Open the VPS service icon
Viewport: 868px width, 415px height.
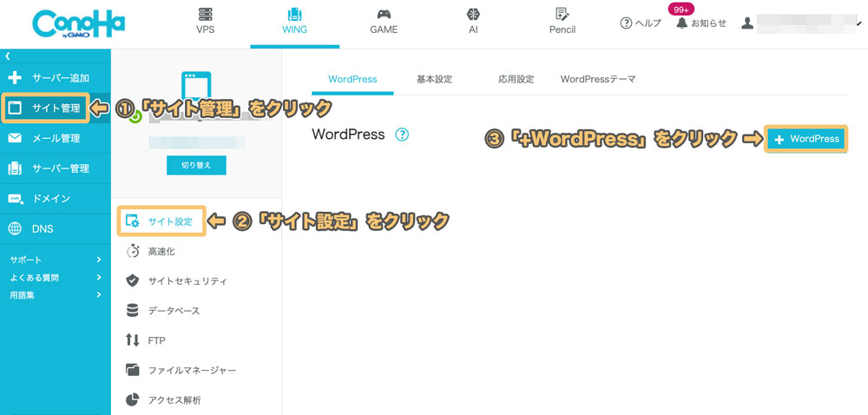point(205,15)
